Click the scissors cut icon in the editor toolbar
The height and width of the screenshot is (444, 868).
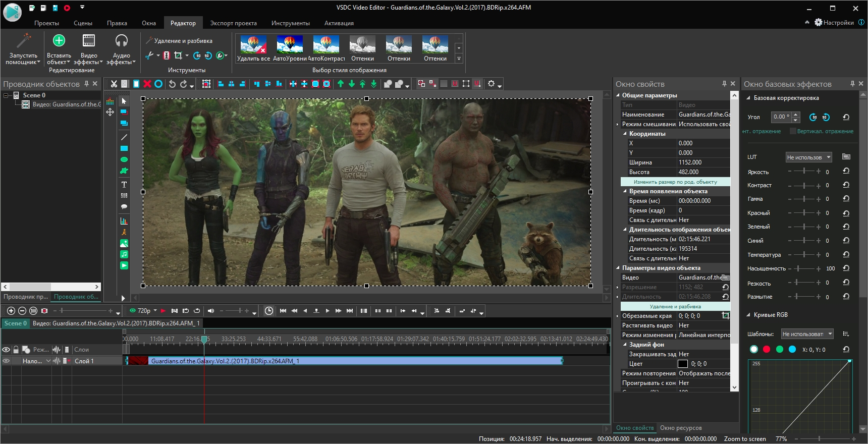[114, 84]
